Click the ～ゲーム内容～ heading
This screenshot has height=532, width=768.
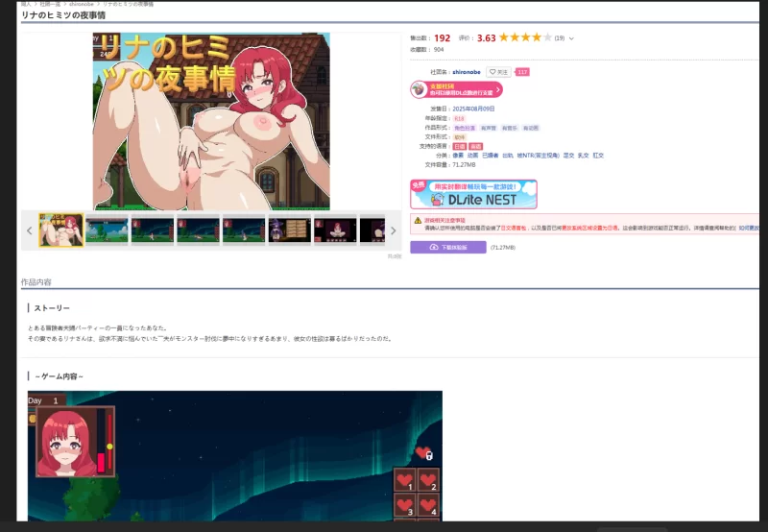tap(59, 376)
